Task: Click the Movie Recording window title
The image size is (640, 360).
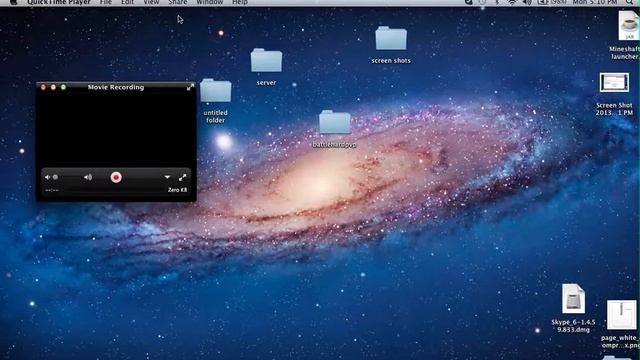Action: pyautogui.click(x=116, y=87)
